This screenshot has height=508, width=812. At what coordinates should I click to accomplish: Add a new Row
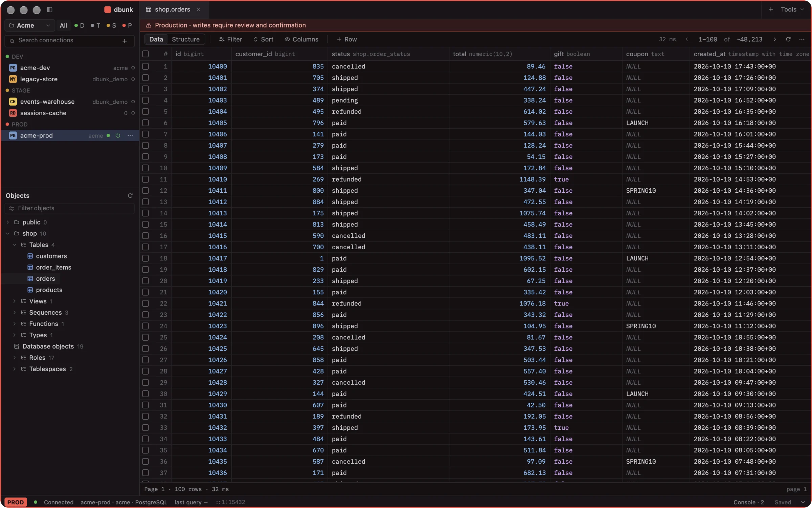346,39
